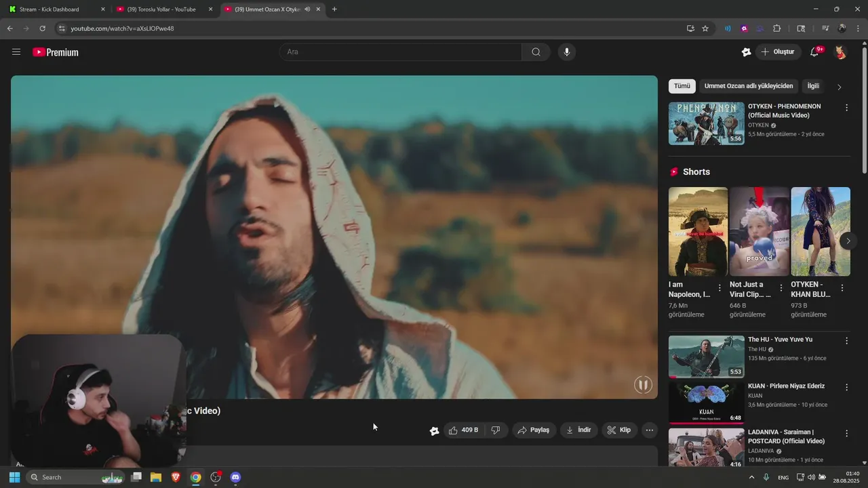The image size is (868, 488).
Task: Open File Explorer from the taskbar
Action: coord(156,477)
